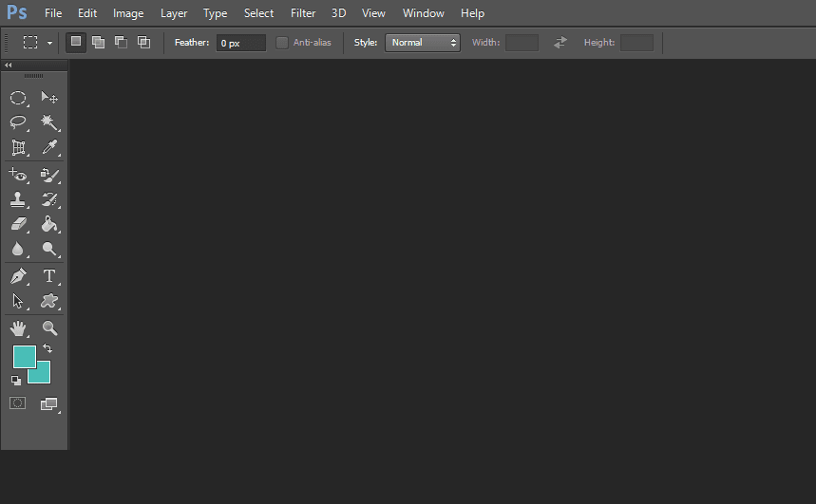Enable Add to selection mode
The height and width of the screenshot is (504, 816).
(x=99, y=42)
